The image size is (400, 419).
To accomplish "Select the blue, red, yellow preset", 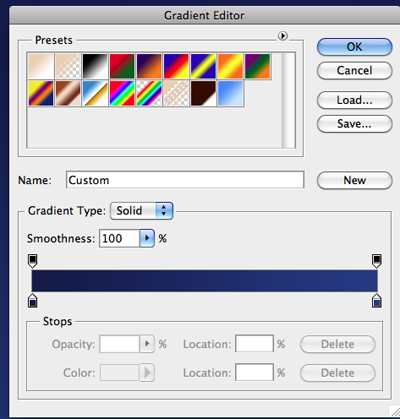I will tap(176, 66).
